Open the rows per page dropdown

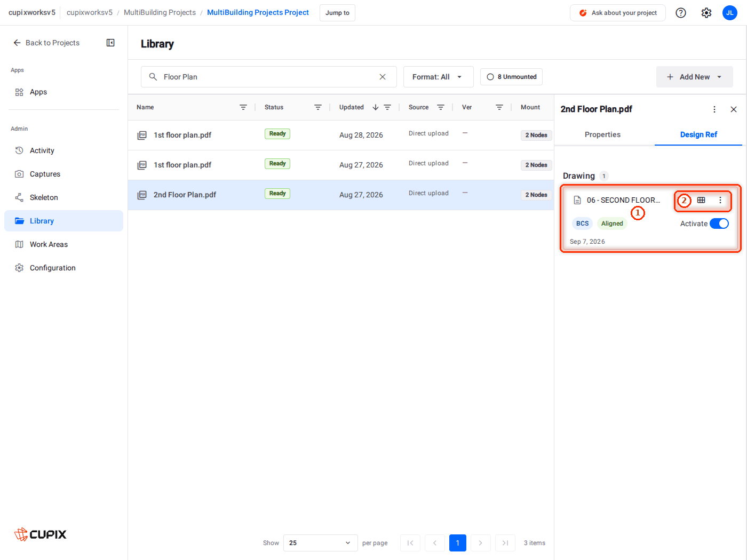(320, 543)
